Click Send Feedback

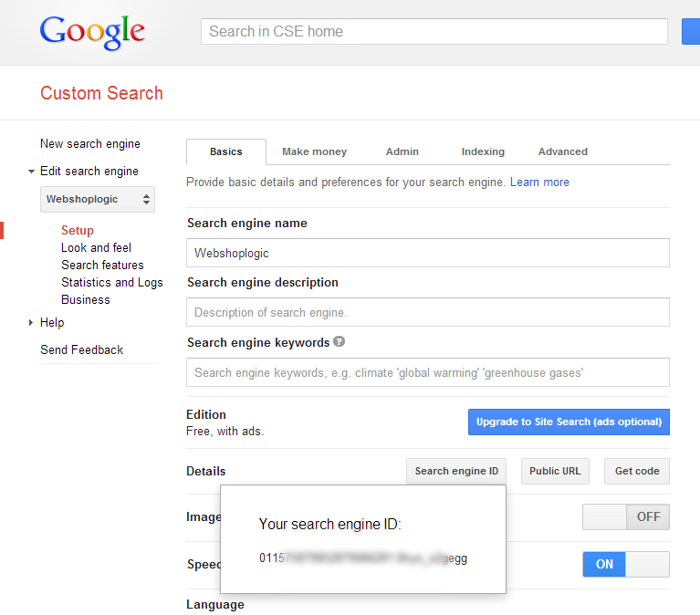point(82,349)
